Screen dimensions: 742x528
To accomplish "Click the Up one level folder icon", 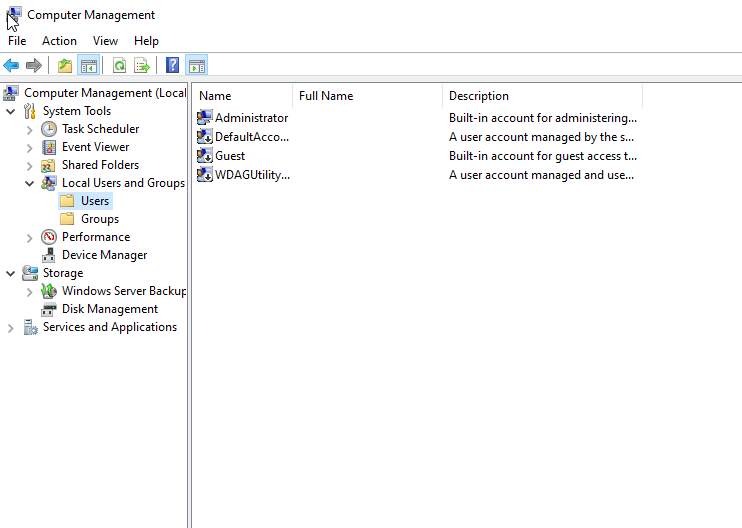I will coord(65,65).
